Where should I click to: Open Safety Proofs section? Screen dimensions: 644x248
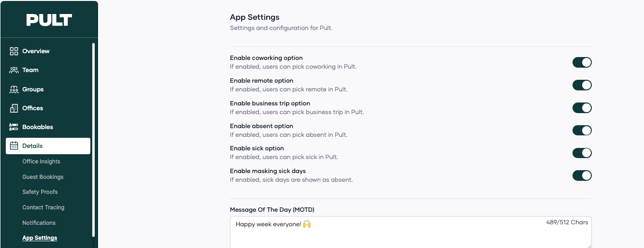click(40, 192)
